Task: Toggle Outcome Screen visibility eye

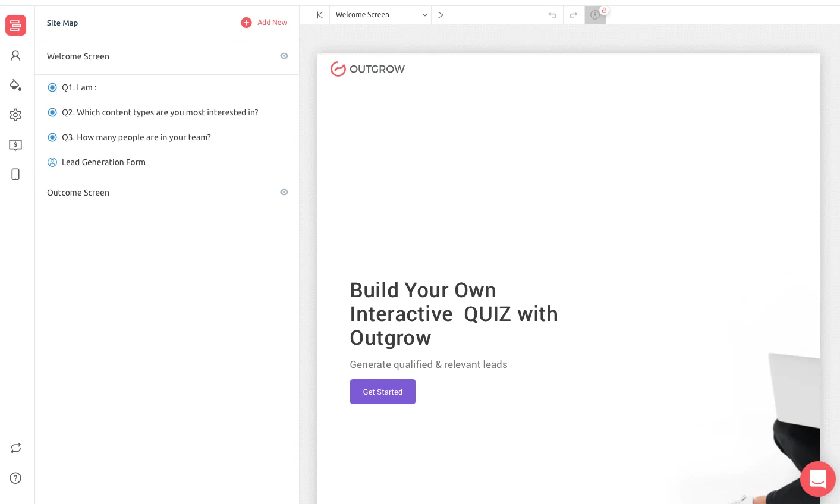Action: coord(284,192)
